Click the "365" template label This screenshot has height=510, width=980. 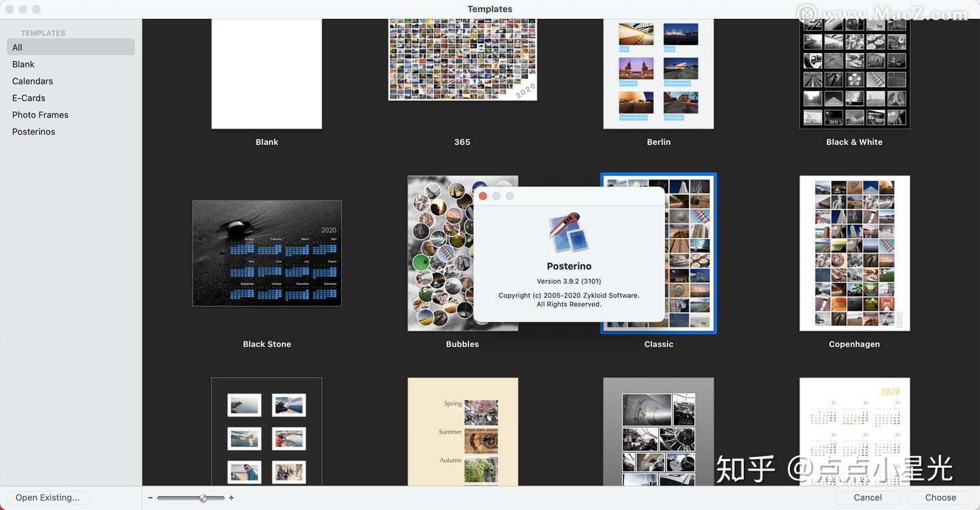pyautogui.click(x=463, y=142)
